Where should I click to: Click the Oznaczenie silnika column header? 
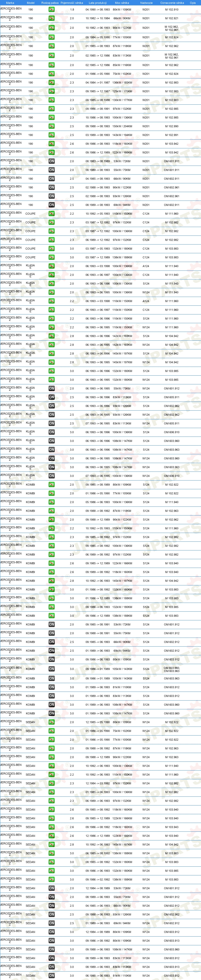tap(172, 3)
